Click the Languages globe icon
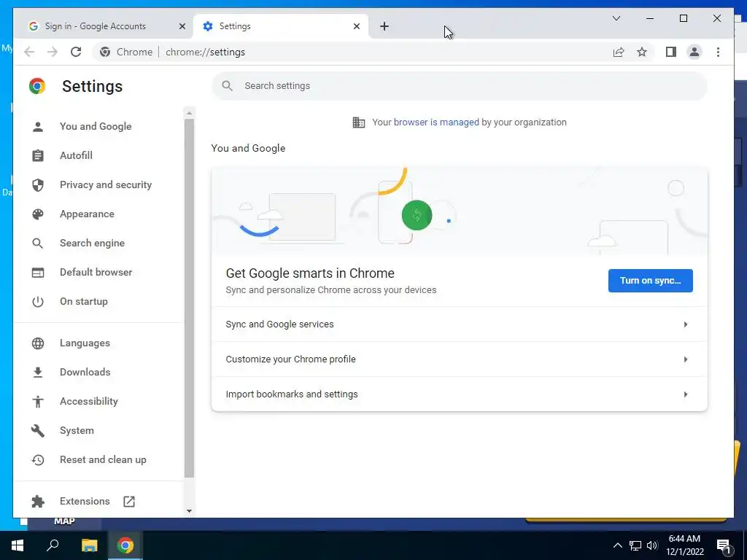 (38, 343)
